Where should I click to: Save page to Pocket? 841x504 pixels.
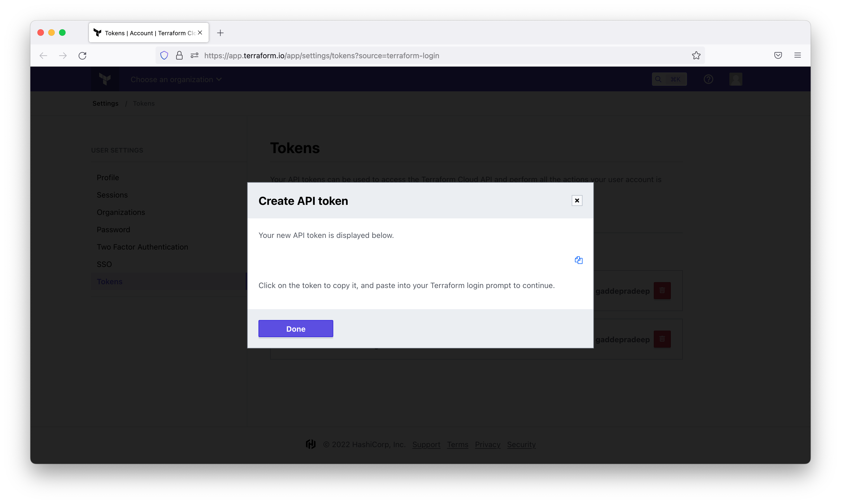coord(778,55)
